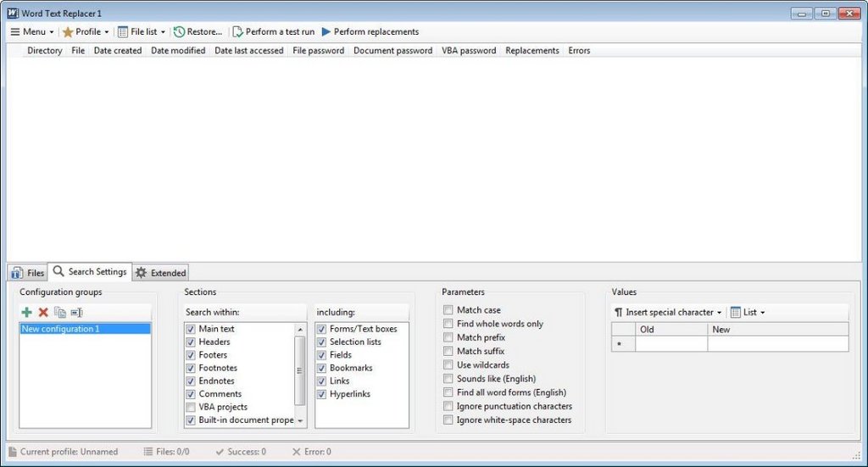This screenshot has width=868, height=467.
Task: Expand the File list dropdown arrow
Action: pyautogui.click(x=163, y=32)
